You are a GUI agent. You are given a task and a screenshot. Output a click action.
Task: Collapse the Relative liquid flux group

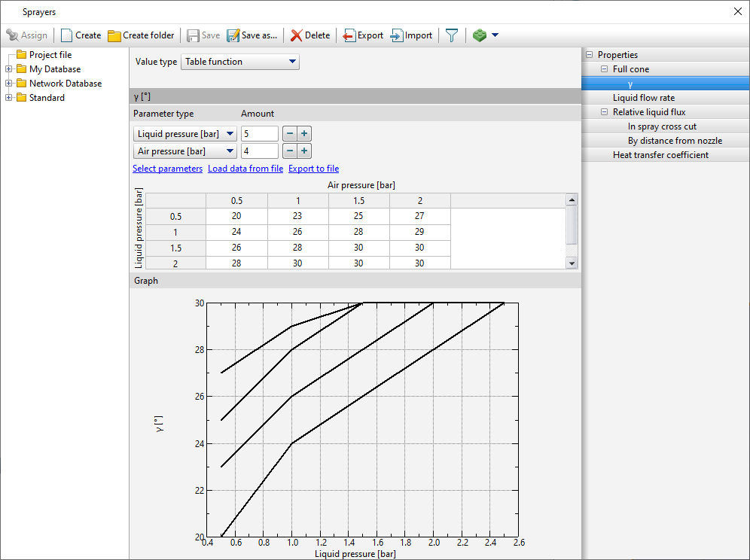click(x=604, y=112)
